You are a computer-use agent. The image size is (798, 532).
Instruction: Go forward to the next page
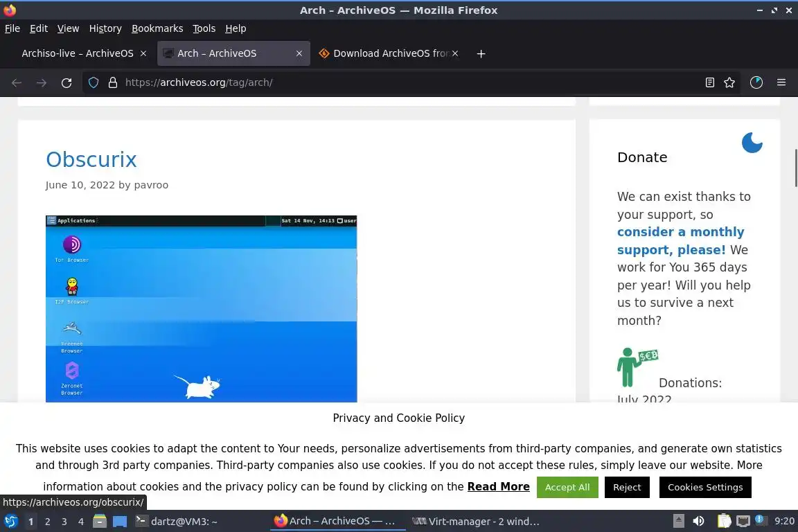42,82
